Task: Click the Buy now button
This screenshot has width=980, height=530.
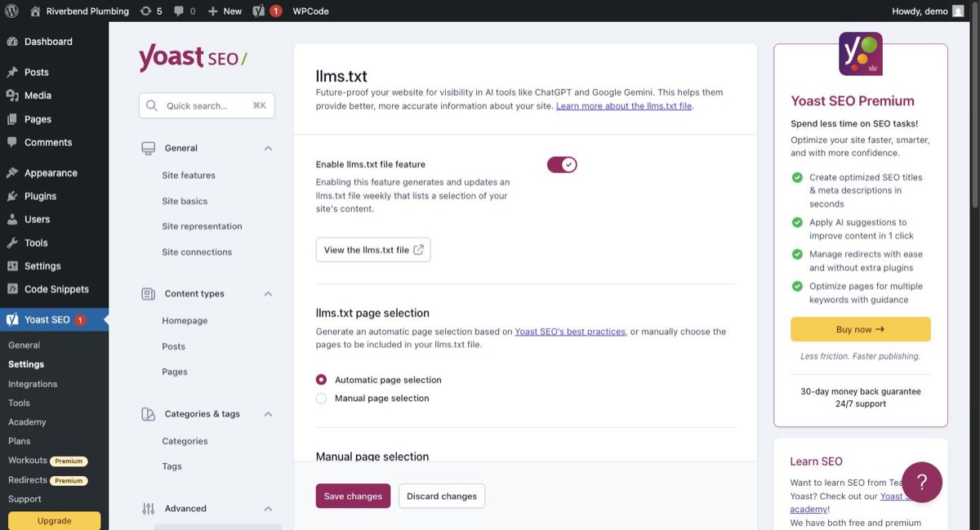Action: (x=860, y=329)
